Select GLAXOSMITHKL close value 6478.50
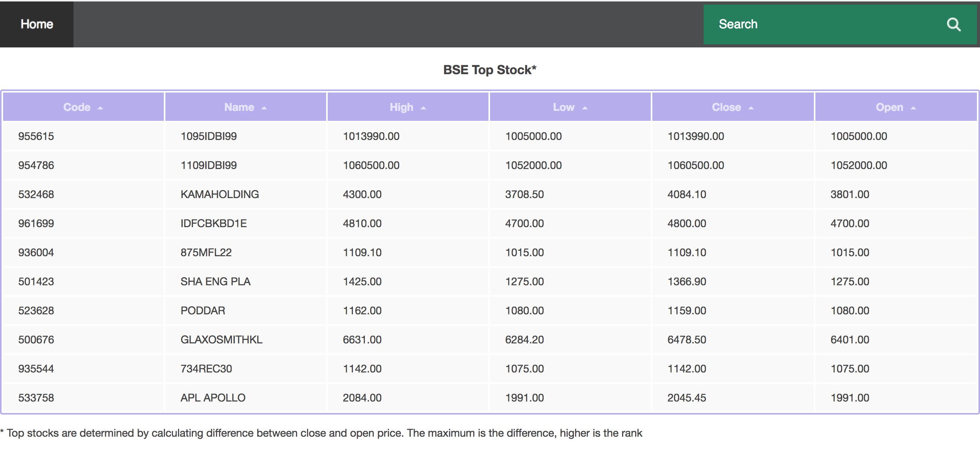This screenshot has height=452, width=980. (687, 340)
